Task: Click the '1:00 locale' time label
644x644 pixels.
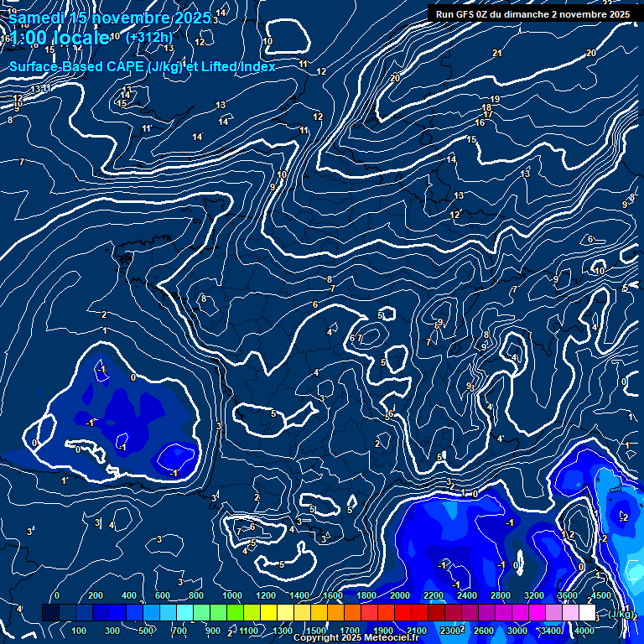Action: click(x=60, y=38)
